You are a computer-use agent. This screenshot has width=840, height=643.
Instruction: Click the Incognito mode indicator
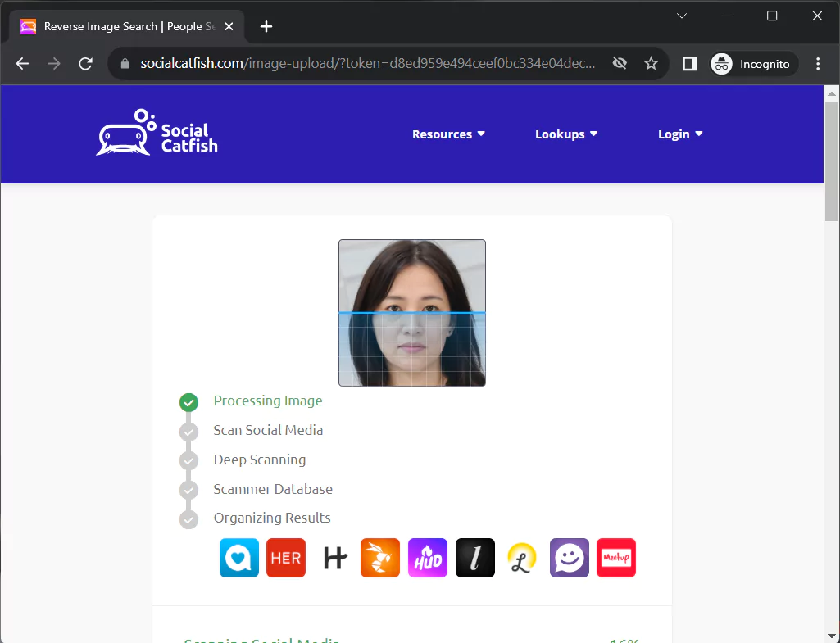[x=751, y=63]
